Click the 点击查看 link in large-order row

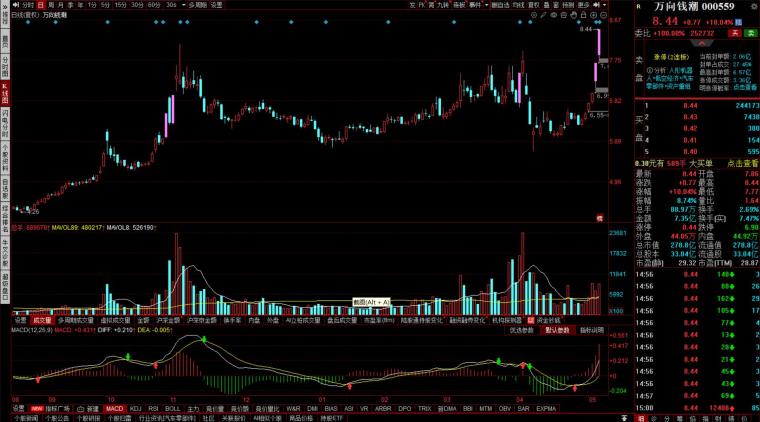click(x=743, y=164)
